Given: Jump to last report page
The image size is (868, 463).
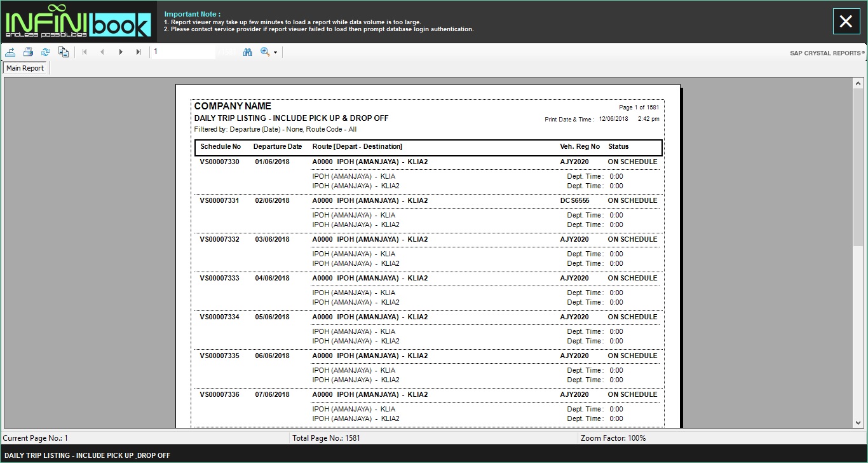Looking at the screenshot, I should [x=139, y=52].
